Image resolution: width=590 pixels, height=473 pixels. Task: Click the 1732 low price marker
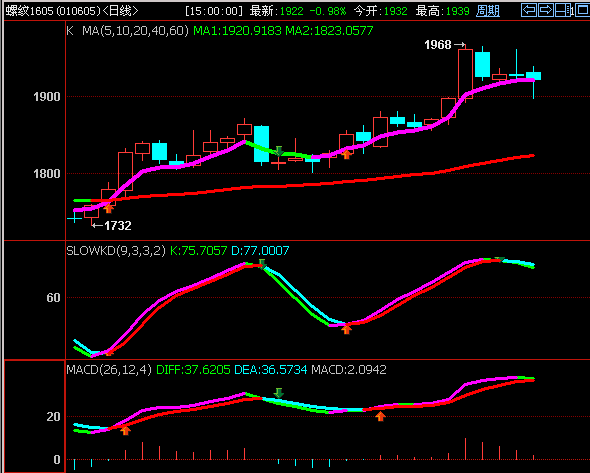[112, 225]
